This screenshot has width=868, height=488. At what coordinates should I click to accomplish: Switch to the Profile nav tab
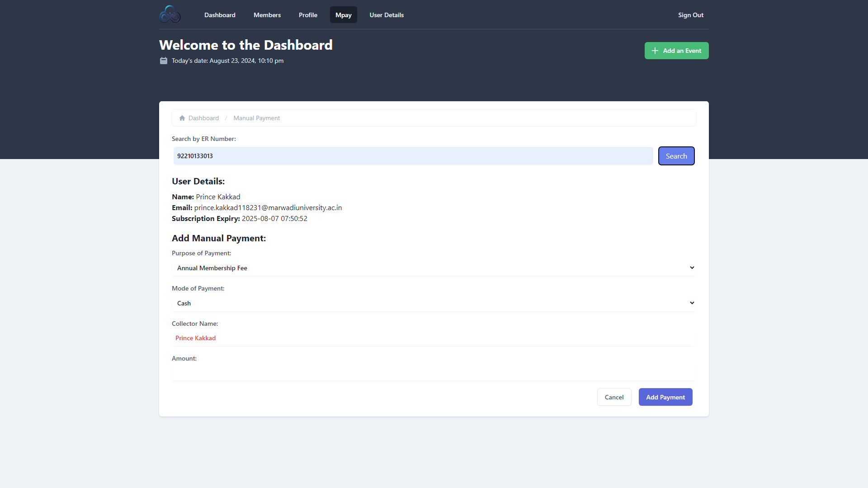(308, 15)
